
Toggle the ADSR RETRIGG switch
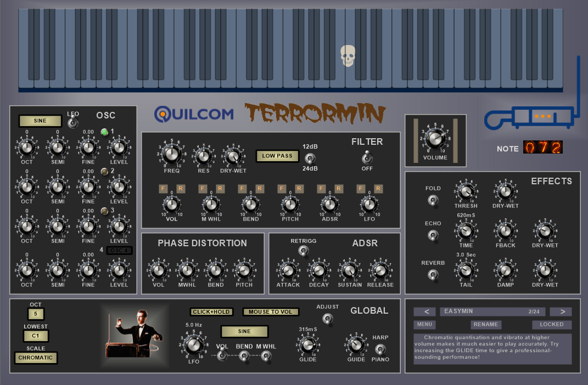304,251
